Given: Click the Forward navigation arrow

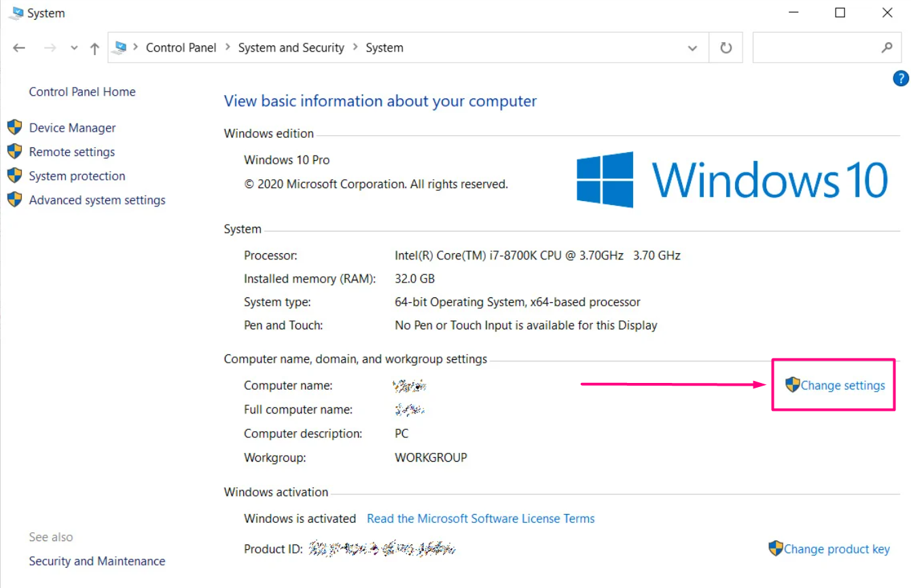Looking at the screenshot, I should (x=50, y=48).
